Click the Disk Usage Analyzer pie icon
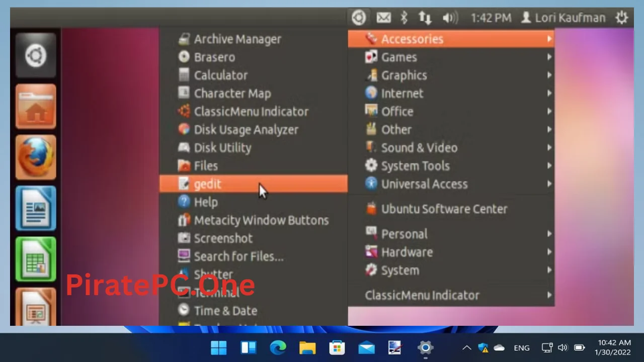The width and height of the screenshot is (644, 362). pyautogui.click(x=184, y=130)
